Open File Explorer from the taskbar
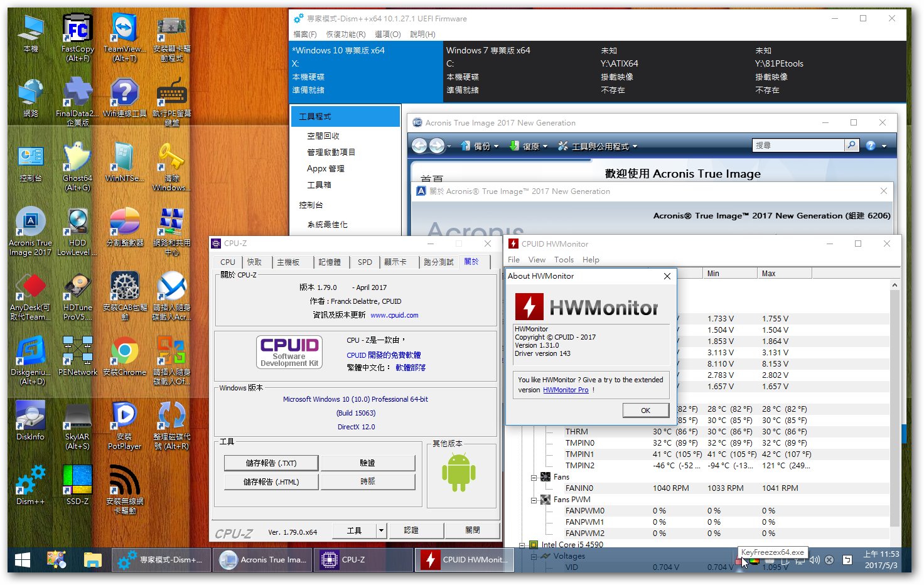The height and width of the screenshot is (585, 924). pyautogui.click(x=93, y=559)
